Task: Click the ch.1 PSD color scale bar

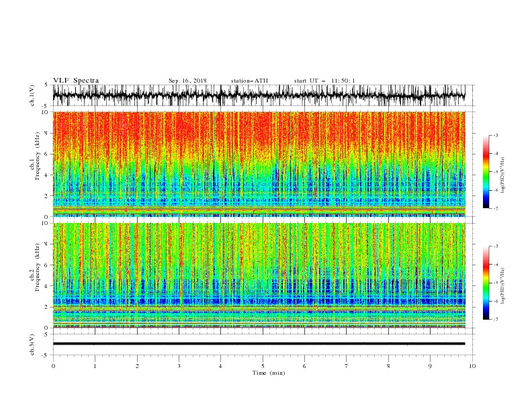Action: (486, 172)
